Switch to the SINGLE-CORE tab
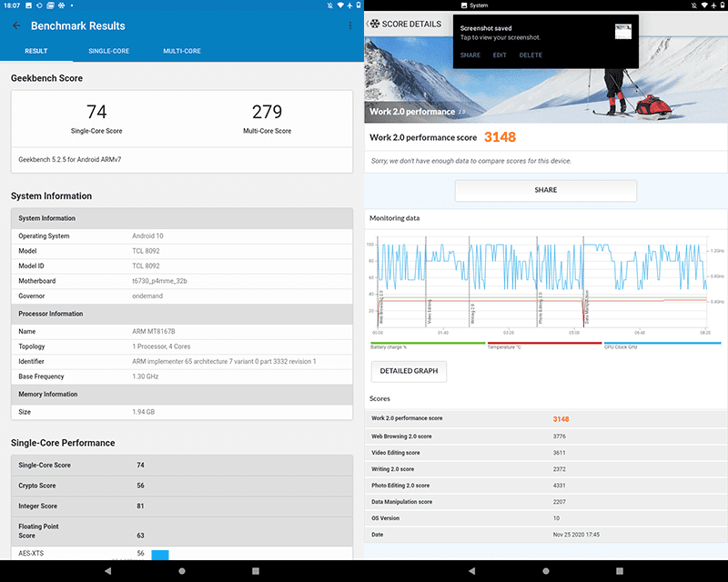 click(x=108, y=51)
